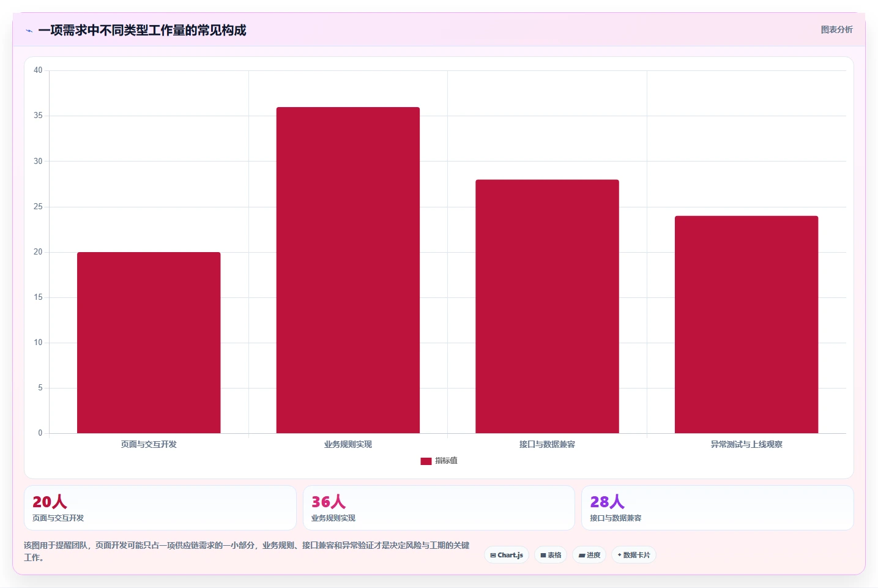
Task: Click the 20人 value in the data card
Action: (50, 502)
